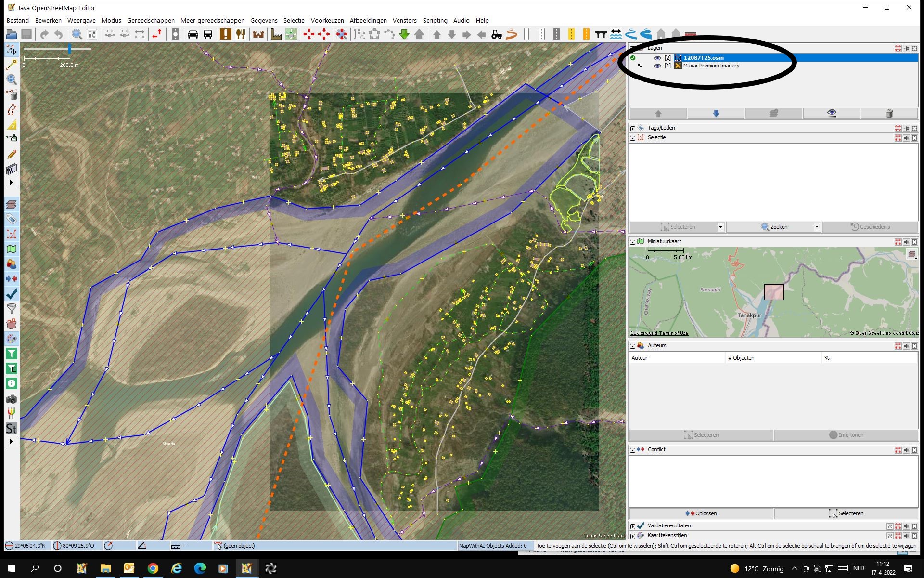Click the magnifier search icon in toolbar
The width and height of the screenshot is (924, 578).
click(77, 34)
